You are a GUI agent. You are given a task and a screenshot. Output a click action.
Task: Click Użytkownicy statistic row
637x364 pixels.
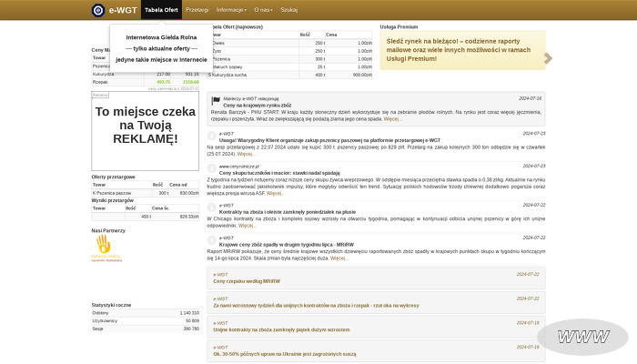(145, 321)
